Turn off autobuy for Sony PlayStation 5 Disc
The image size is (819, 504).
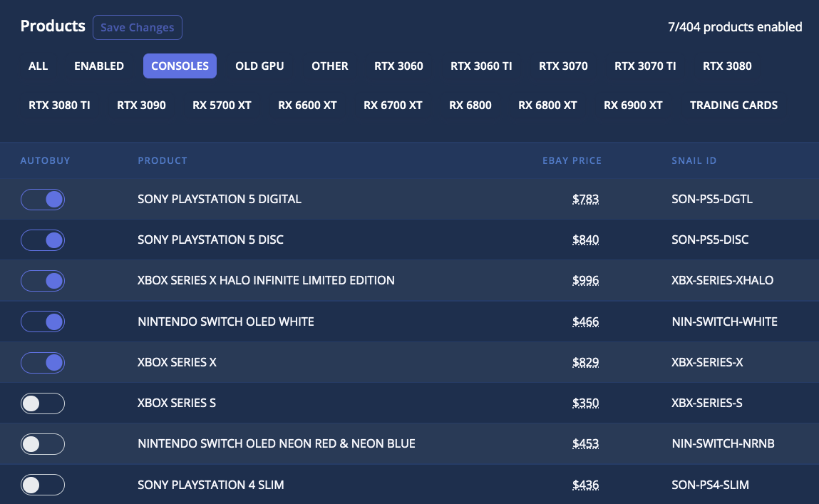[43, 240]
